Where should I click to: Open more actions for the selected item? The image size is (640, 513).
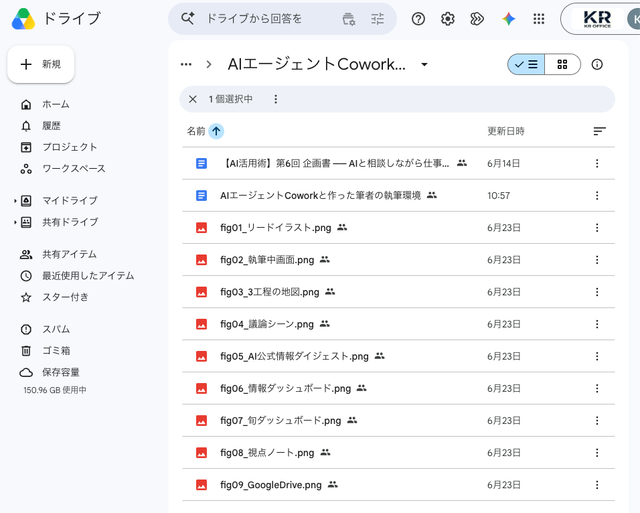pos(276,99)
